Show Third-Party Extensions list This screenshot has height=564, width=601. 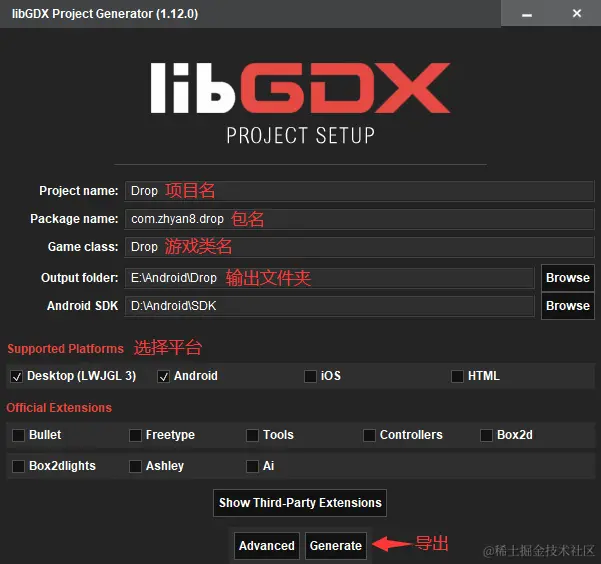coord(300,503)
